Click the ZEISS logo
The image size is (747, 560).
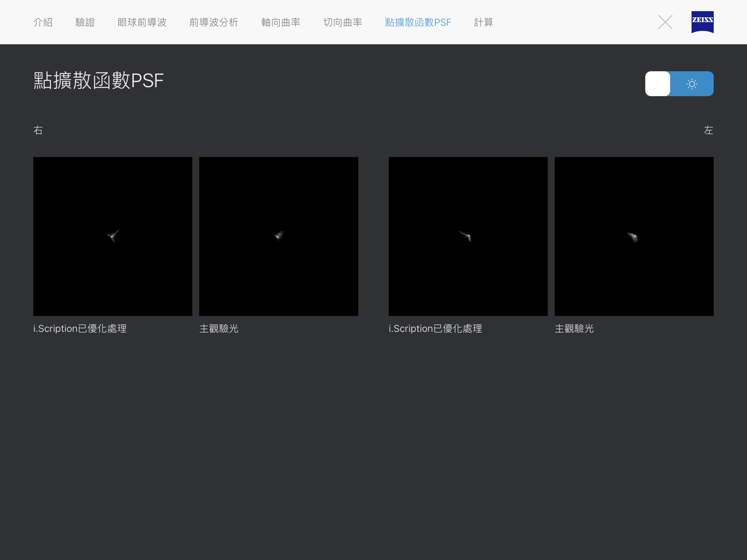click(702, 22)
